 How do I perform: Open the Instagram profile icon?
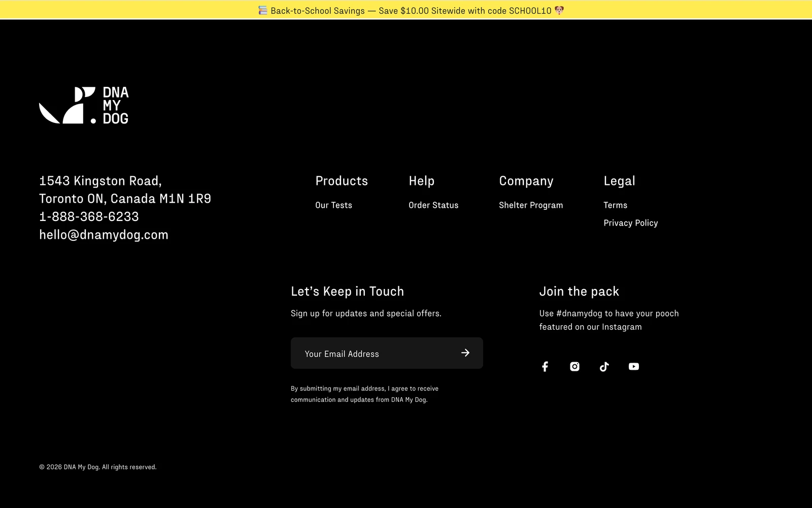coord(574,367)
